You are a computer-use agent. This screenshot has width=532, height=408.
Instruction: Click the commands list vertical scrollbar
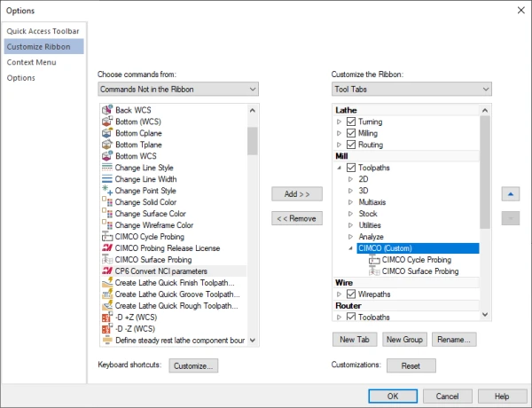[x=253, y=222]
